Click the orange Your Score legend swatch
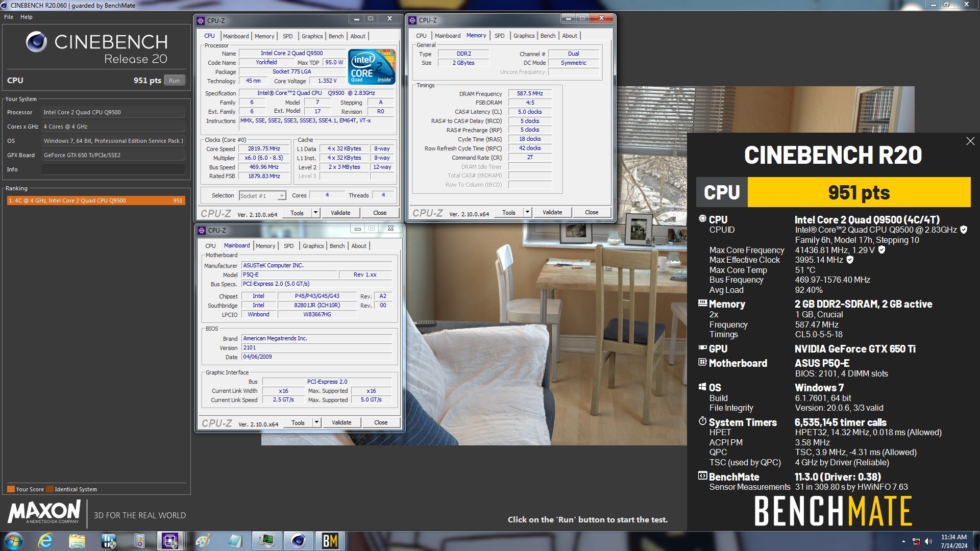This screenshot has height=551, width=980. click(x=11, y=489)
